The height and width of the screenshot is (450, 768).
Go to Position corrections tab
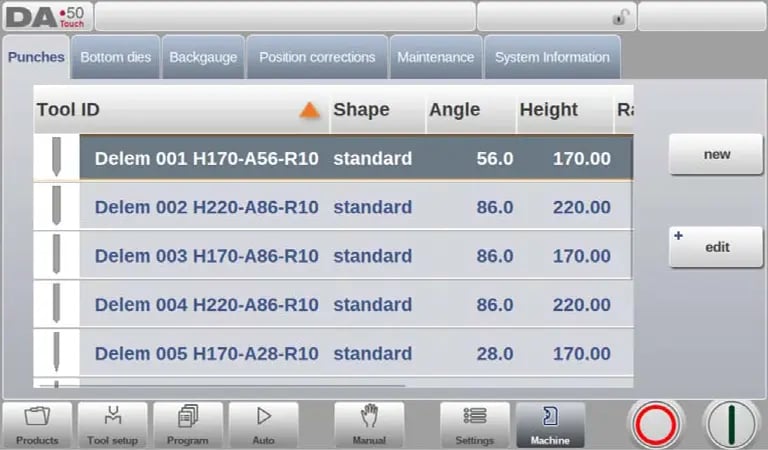click(x=317, y=58)
